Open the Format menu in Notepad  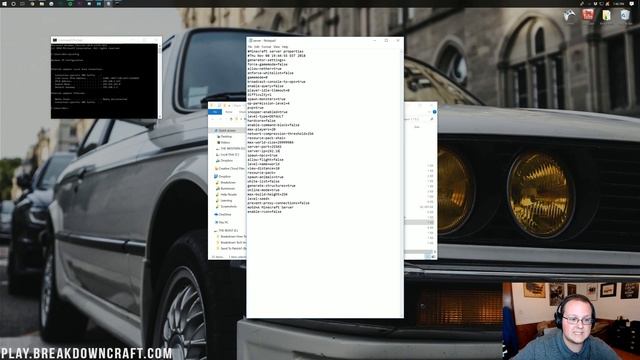click(x=266, y=47)
